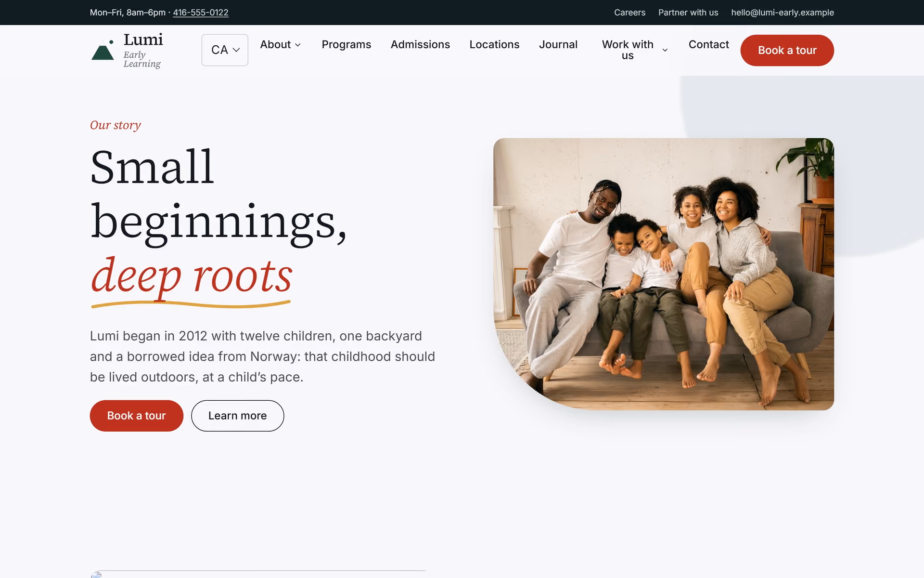Click the Learn more button
Screen dimensions: 924x578
click(x=237, y=416)
